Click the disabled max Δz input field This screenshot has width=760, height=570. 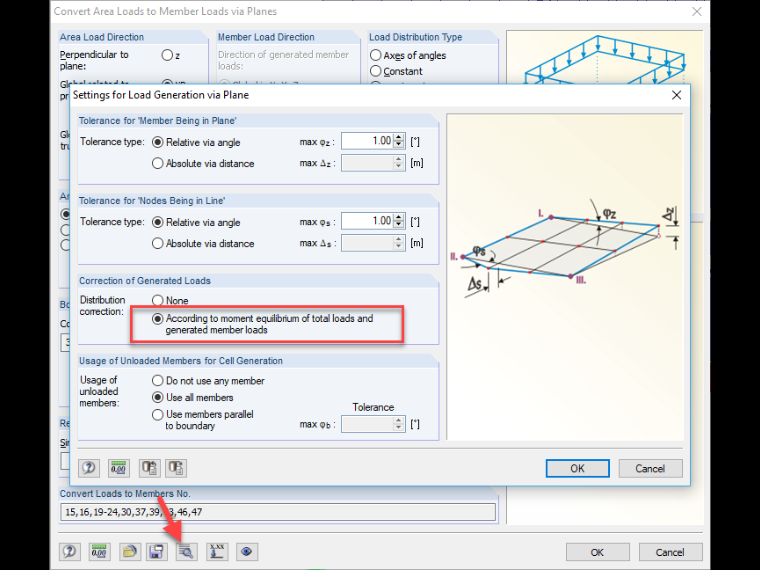(x=367, y=163)
